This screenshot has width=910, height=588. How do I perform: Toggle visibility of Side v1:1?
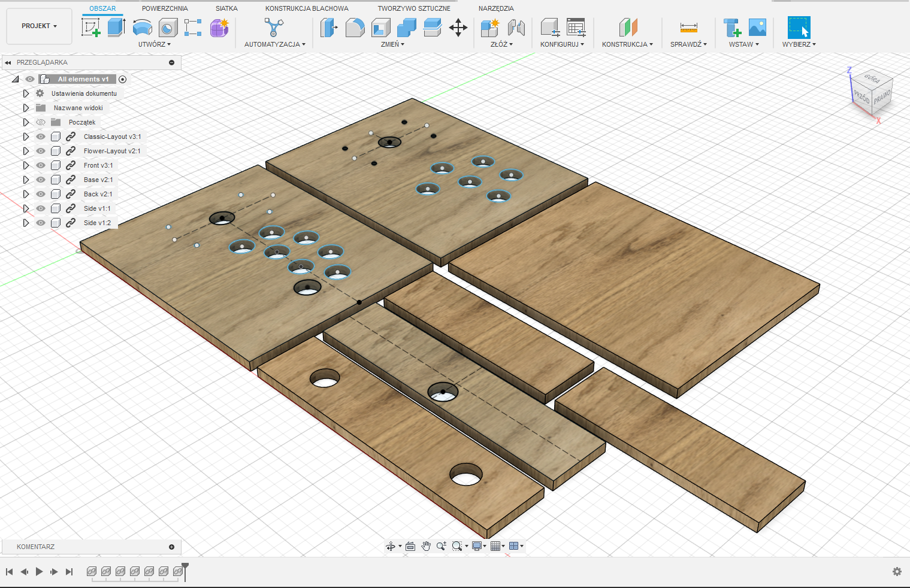(x=41, y=208)
